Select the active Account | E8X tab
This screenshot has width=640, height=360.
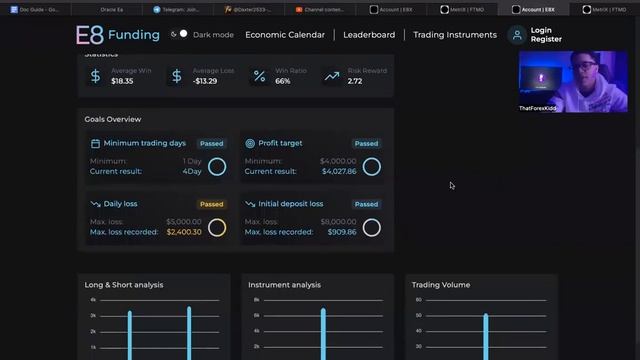pos(533,9)
